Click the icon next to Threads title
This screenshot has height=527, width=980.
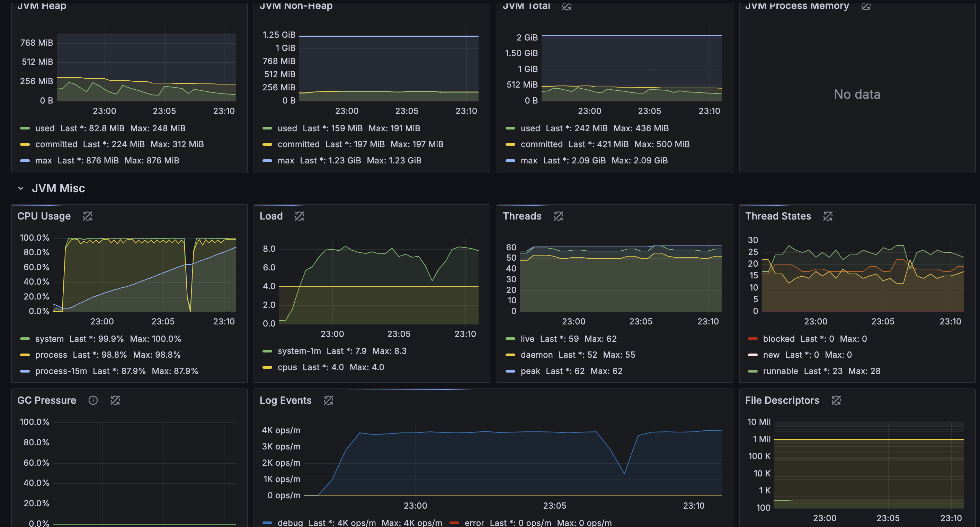click(558, 216)
